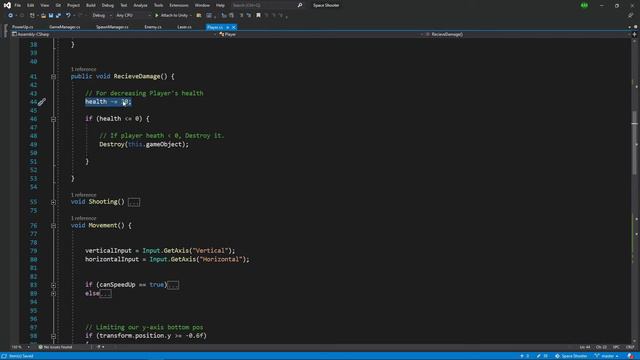This screenshot has height=360, width=640.
Task: Switch to the Enemy.cs tab
Action: pos(153,27)
